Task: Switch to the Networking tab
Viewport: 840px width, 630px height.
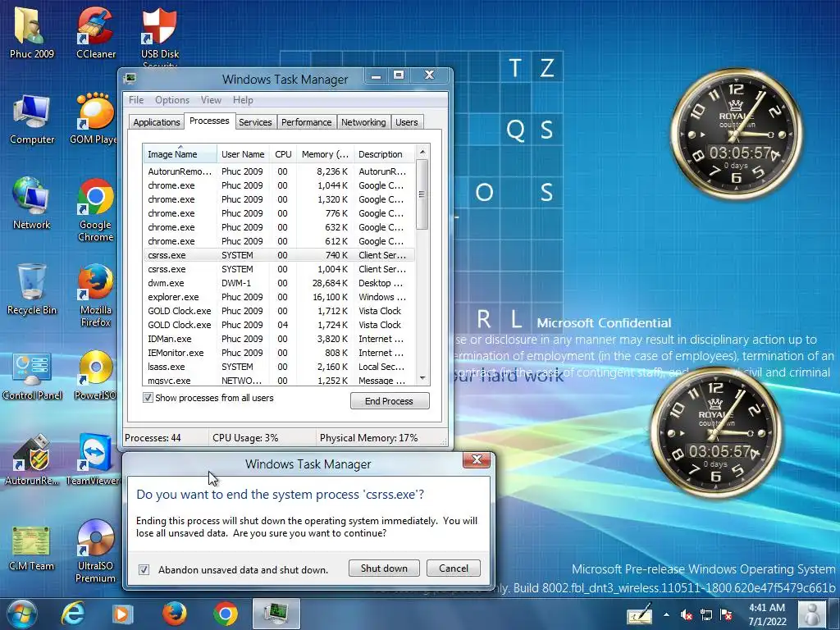Action: coord(363,122)
